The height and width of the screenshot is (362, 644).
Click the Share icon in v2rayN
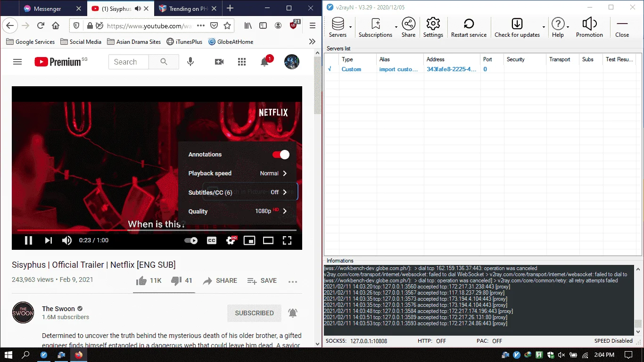(x=408, y=27)
